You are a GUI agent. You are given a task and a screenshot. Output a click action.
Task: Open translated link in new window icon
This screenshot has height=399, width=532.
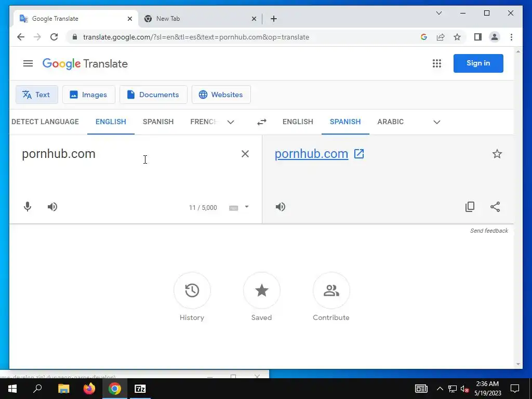(x=359, y=154)
